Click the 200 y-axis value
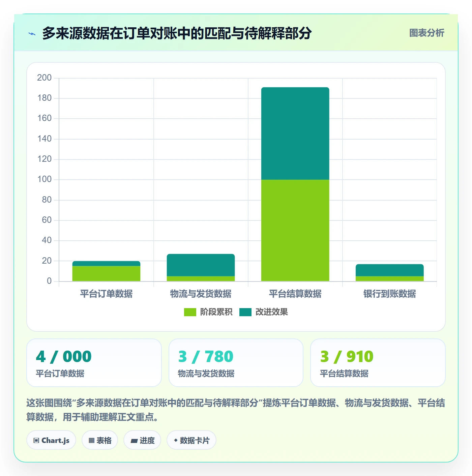The height and width of the screenshot is (476, 472). coord(44,78)
